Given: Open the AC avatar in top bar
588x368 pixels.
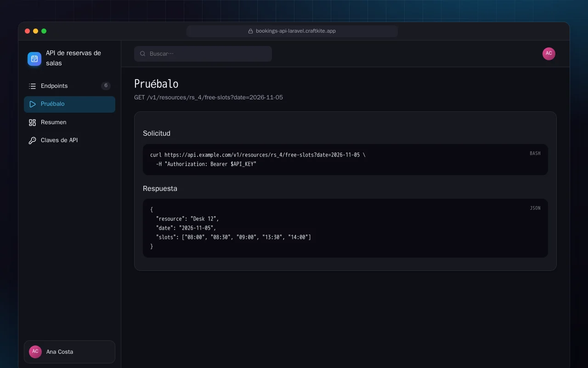Looking at the screenshot, I should coord(549,54).
